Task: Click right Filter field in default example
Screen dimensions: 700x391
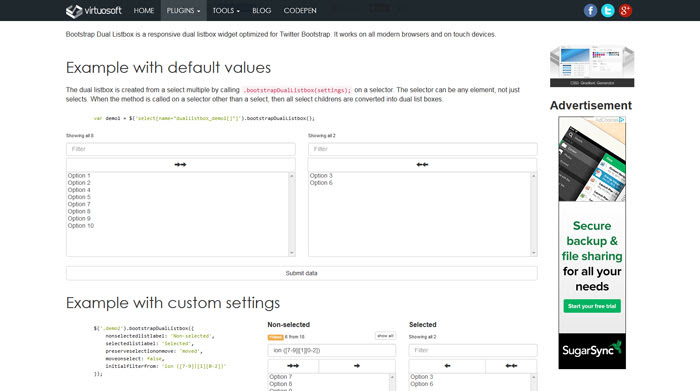Action: coord(423,149)
